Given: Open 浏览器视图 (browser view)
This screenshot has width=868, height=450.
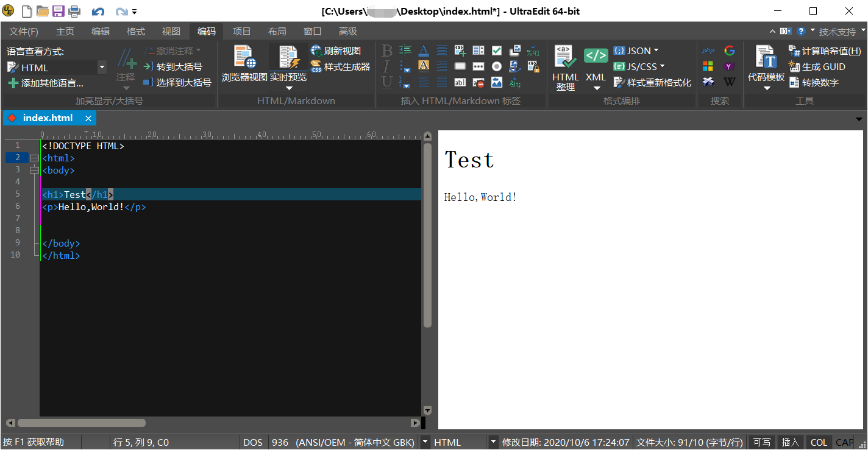Looking at the screenshot, I should 244,63.
